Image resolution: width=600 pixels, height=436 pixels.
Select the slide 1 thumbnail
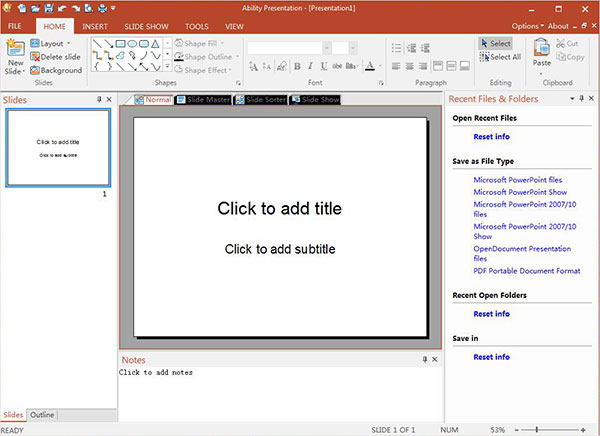[x=59, y=147]
